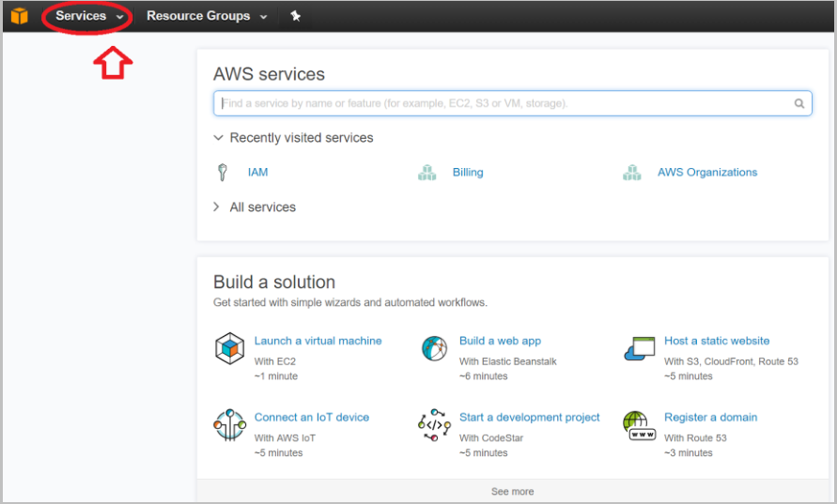This screenshot has height=504, width=837.
Task: Click the AWS Organizations cubes icon
Action: point(632,173)
